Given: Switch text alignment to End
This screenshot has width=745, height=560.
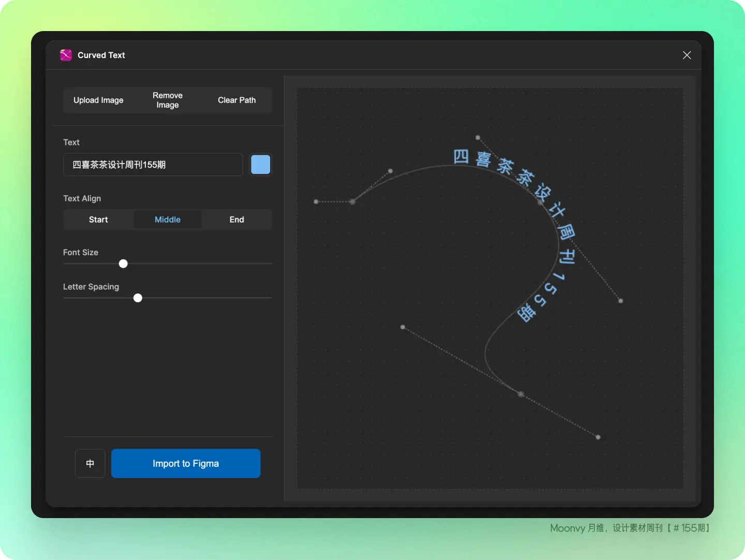Looking at the screenshot, I should pyautogui.click(x=236, y=219).
